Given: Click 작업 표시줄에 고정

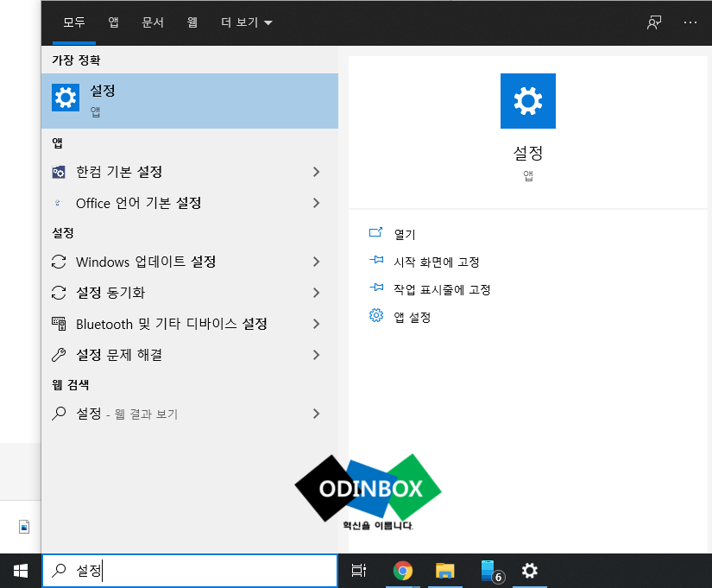Looking at the screenshot, I should pos(442,290).
